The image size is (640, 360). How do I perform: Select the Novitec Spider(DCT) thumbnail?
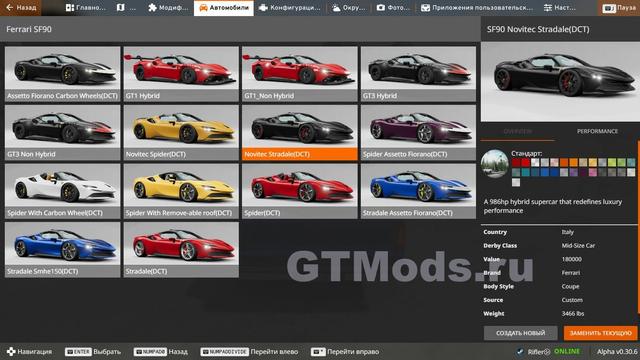pos(181,132)
